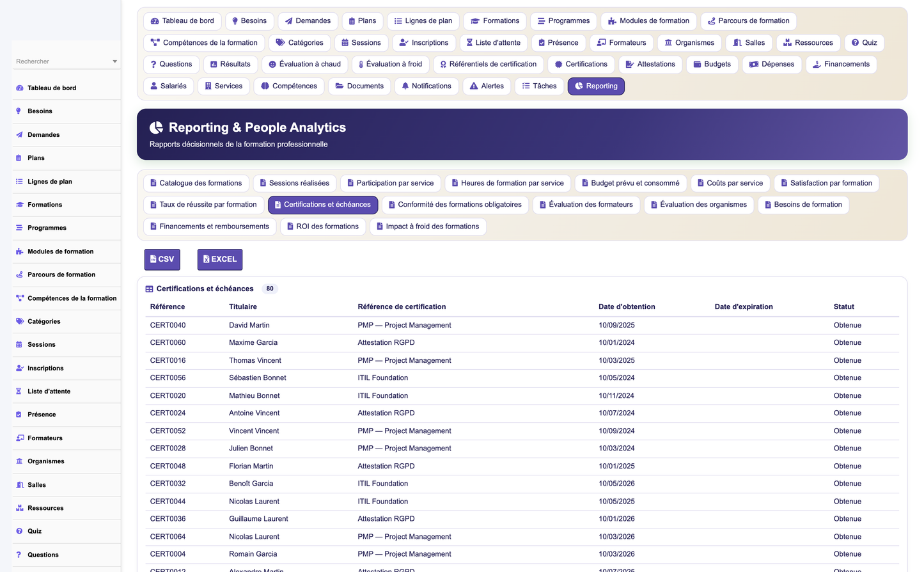Click the Formateurs teacher icon in sidebar
Image resolution: width=924 pixels, height=572 pixels.
coord(20,438)
